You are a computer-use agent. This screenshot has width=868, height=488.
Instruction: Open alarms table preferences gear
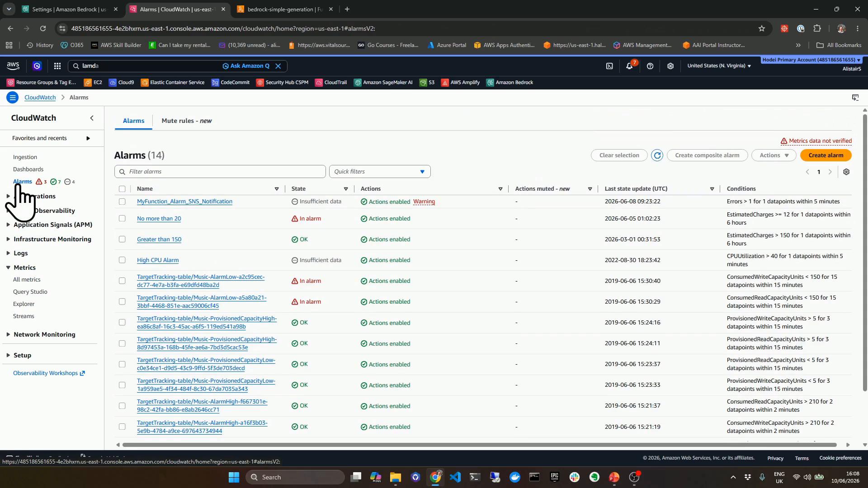[846, 172]
